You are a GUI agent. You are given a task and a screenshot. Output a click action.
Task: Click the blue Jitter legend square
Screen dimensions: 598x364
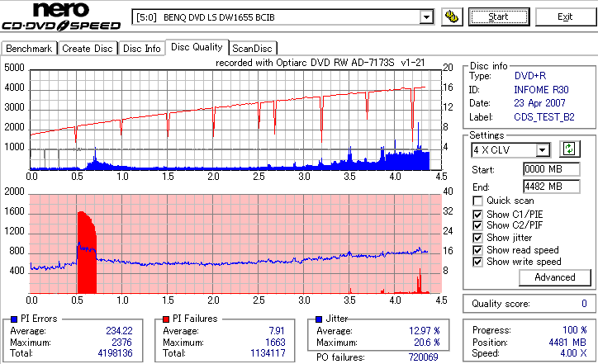pyautogui.click(x=319, y=319)
